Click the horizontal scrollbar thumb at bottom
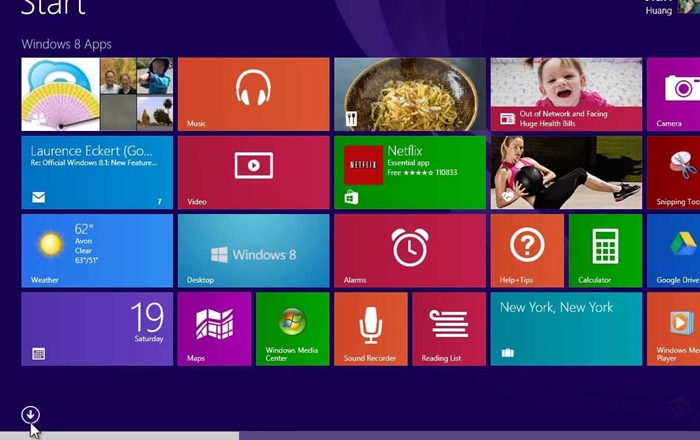The height and width of the screenshot is (440, 700). pyautogui.click(x=119, y=436)
